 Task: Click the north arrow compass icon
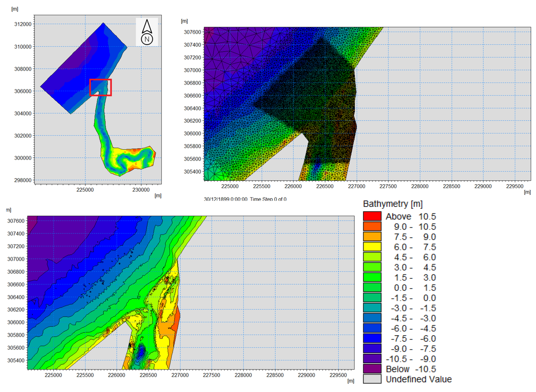click(x=147, y=32)
